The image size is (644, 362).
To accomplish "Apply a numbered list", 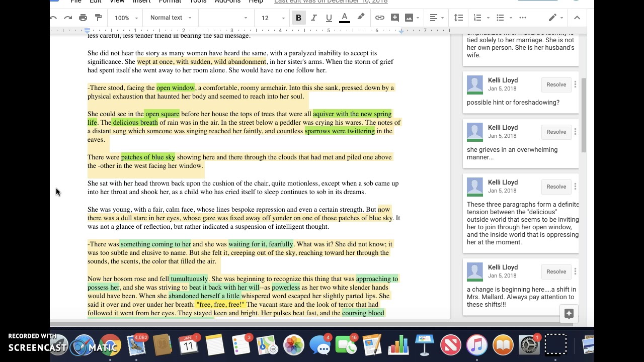I will click(x=477, y=18).
